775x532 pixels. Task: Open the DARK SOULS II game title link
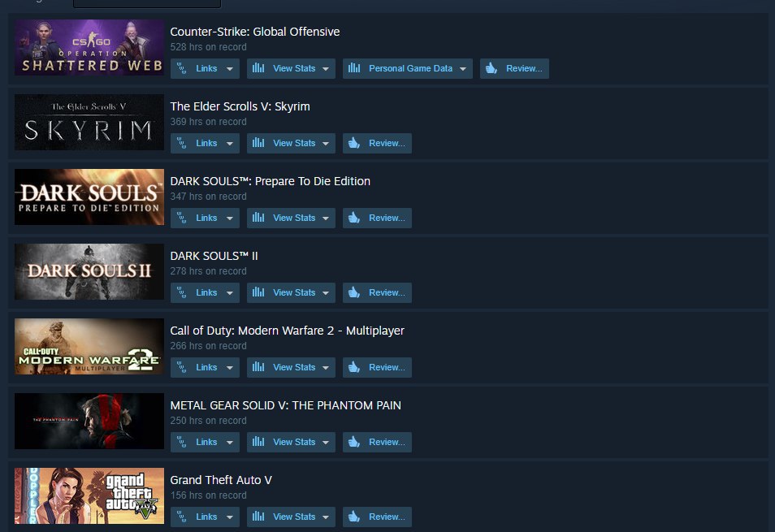[214, 256]
